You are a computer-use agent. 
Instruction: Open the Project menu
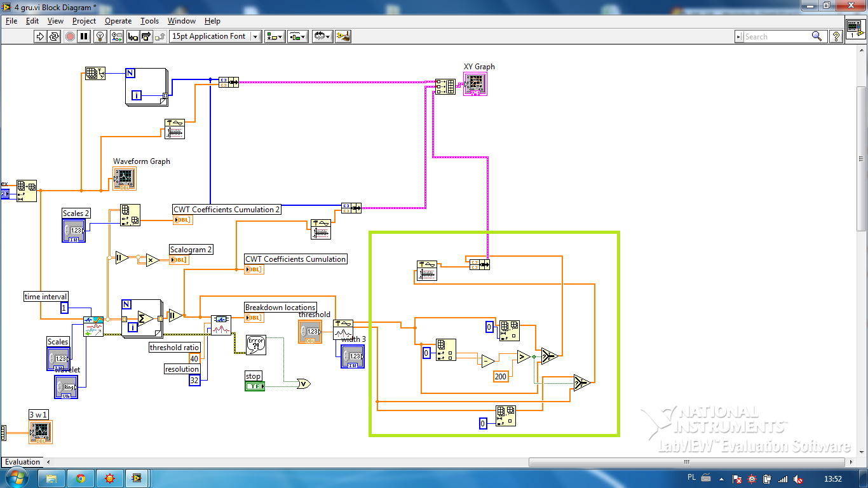[x=84, y=21]
